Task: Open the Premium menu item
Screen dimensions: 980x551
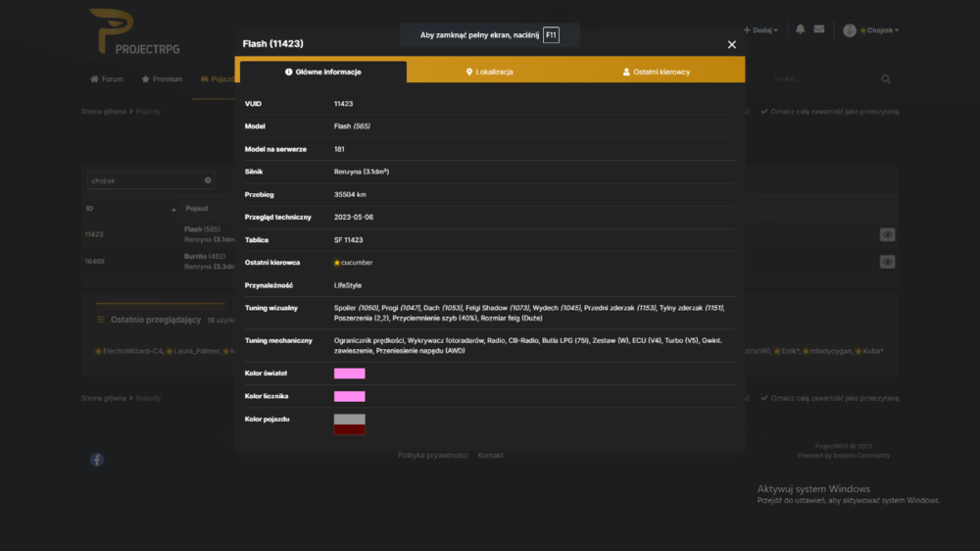Action: 162,78
